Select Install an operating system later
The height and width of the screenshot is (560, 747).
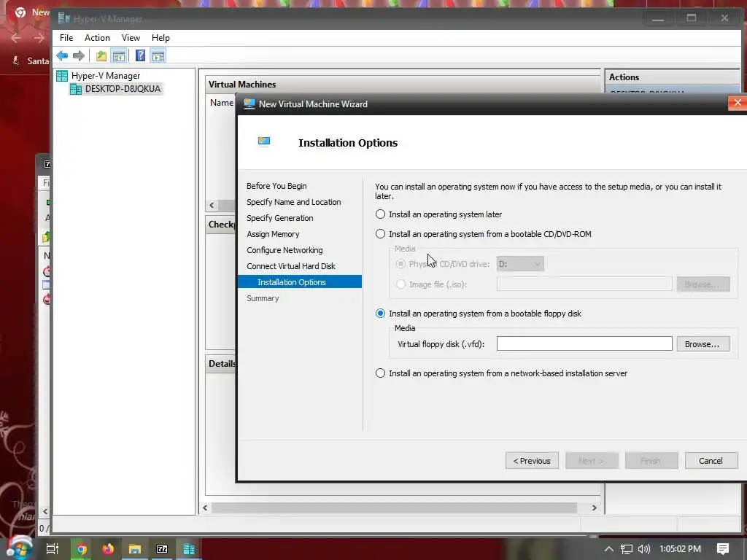(380, 214)
